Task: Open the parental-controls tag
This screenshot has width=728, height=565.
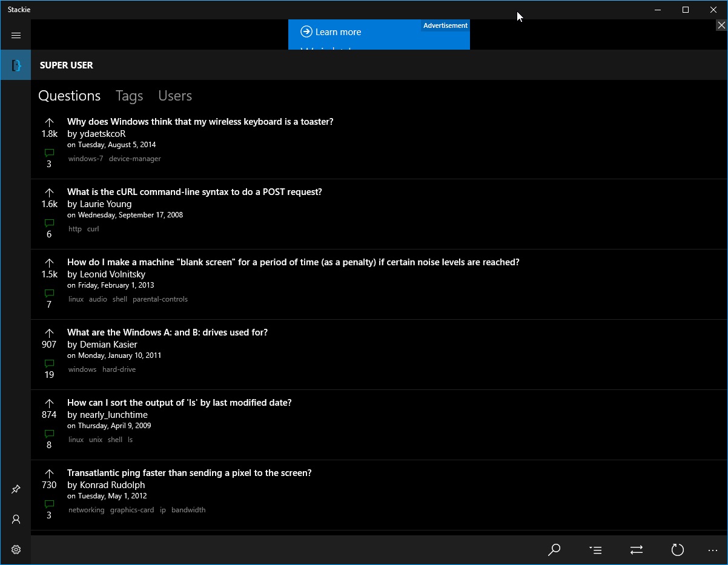Action: (160, 299)
